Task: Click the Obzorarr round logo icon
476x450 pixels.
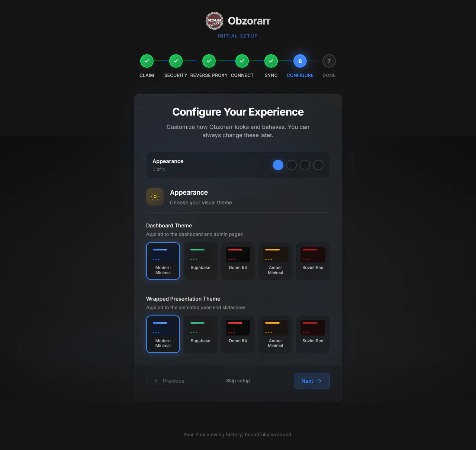Action: 215,21
